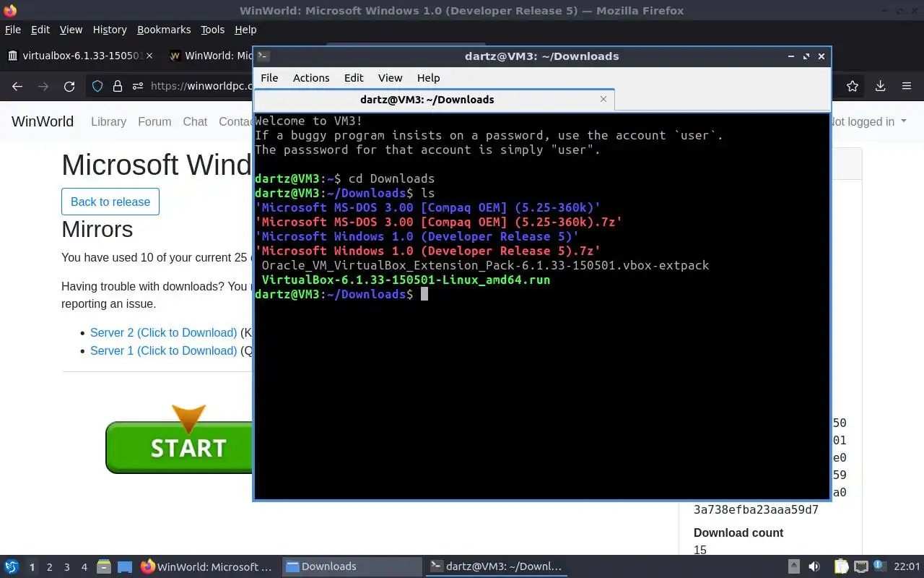Click the Firefox URL address field
924x578 pixels.
click(x=202, y=86)
